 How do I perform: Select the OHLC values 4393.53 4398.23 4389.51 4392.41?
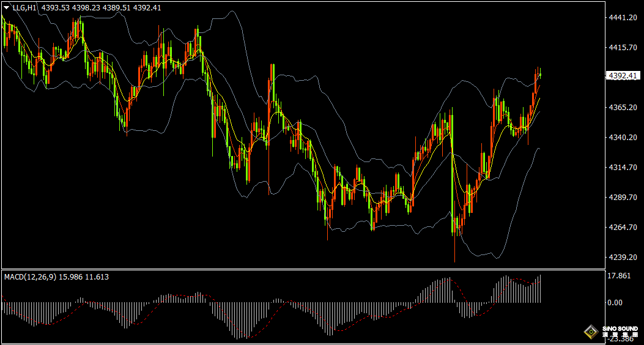[102, 8]
